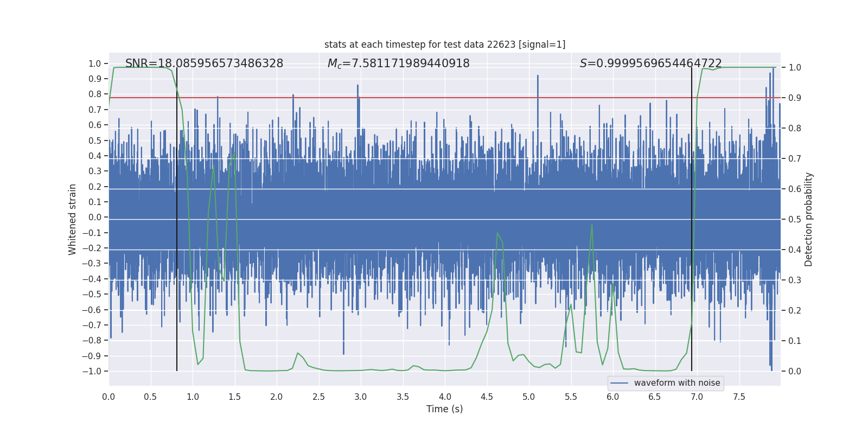Click the tallest blue spike near 5.1 seconds
This screenshot has height=434, width=868.
coord(538,77)
